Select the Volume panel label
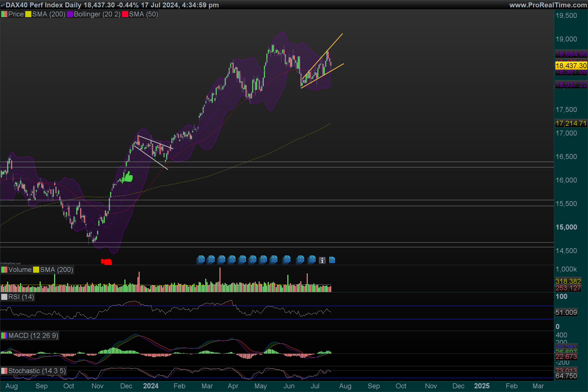588x392 pixels. click(x=20, y=270)
